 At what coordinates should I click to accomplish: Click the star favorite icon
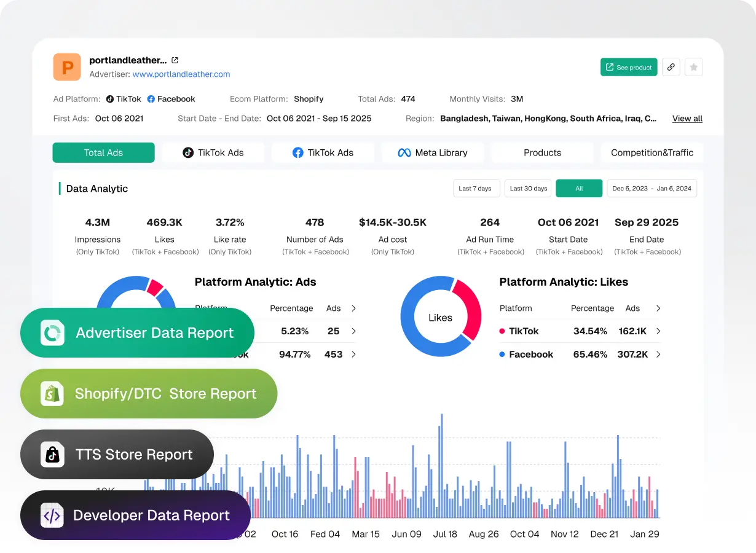coord(693,67)
